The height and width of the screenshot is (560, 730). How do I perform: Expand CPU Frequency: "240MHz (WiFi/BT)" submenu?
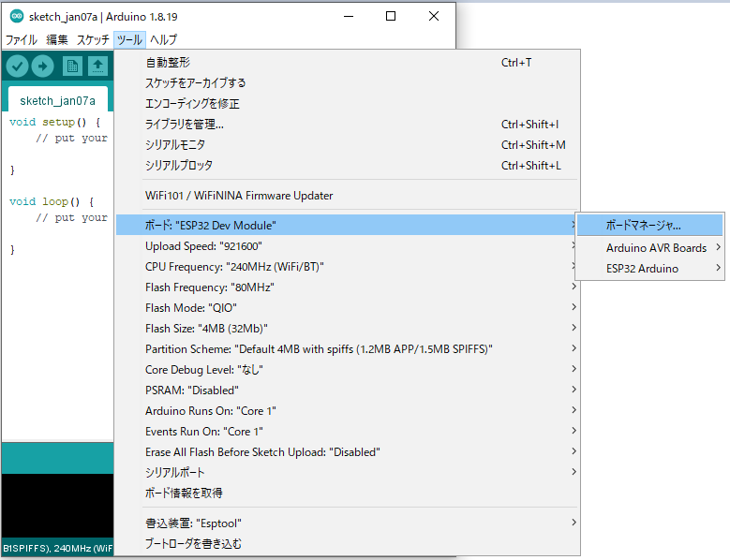tap(348, 267)
